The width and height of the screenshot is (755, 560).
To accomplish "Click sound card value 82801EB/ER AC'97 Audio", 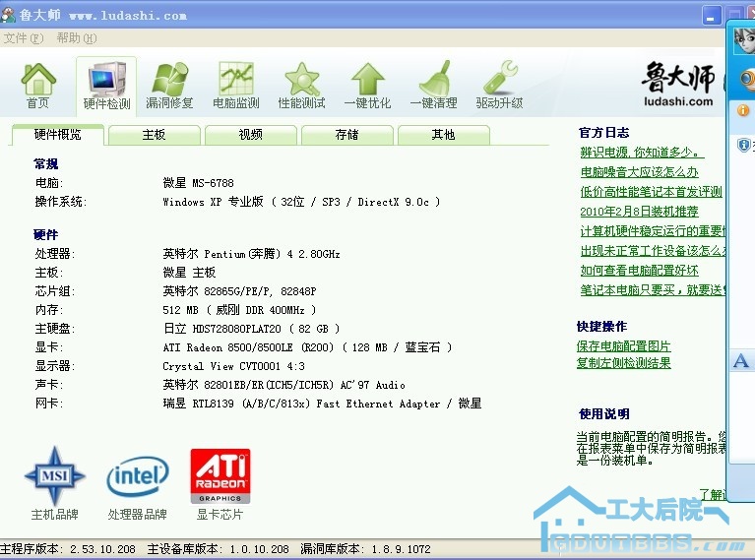I will (x=283, y=385).
